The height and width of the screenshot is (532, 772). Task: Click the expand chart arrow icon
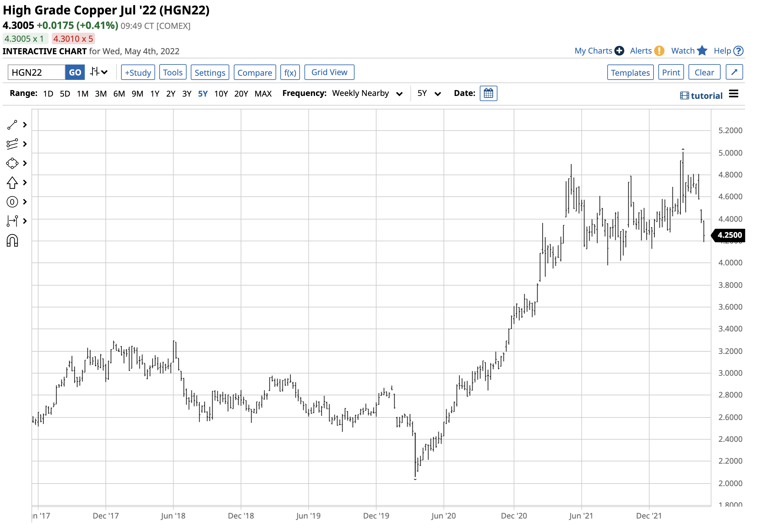pyautogui.click(x=735, y=72)
